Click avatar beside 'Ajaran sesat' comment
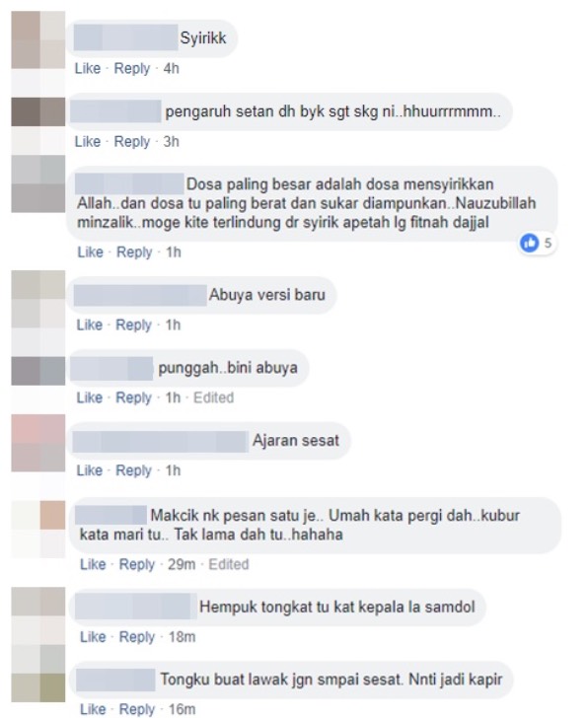Screen dimensions: 588x718 coord(38,443)
